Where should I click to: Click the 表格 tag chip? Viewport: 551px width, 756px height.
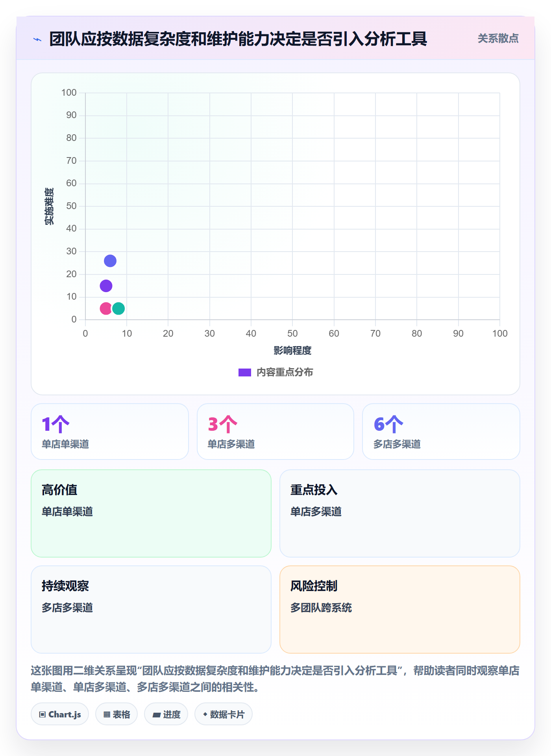116,714
